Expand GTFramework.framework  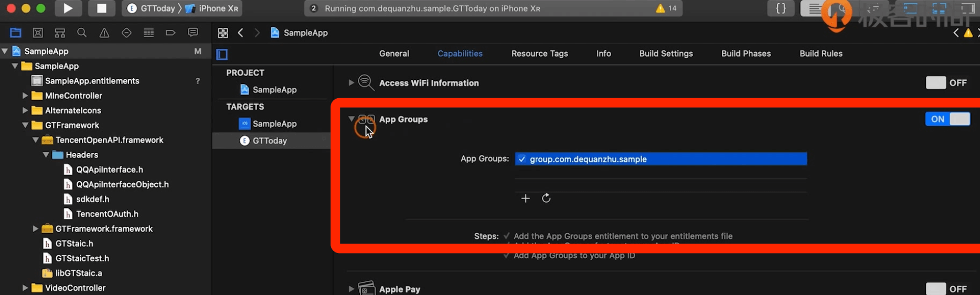pos(35,229)
